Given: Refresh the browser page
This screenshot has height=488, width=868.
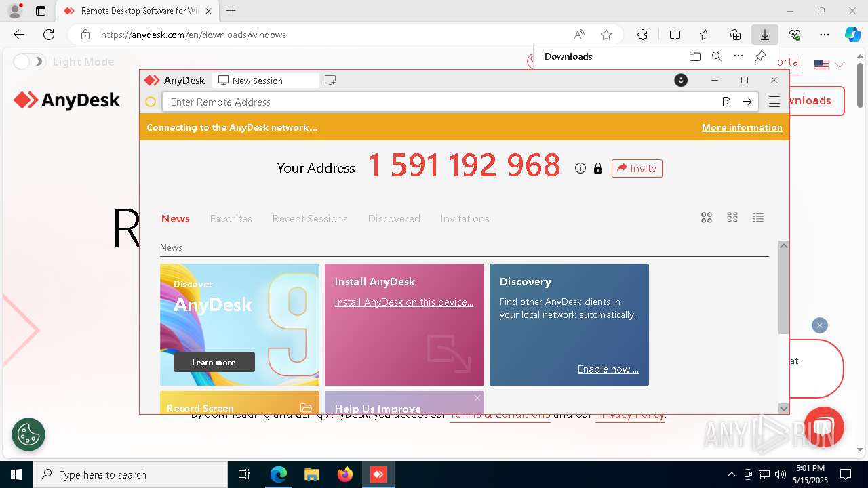Looking at the screenshot, I should tap(49, 35).
